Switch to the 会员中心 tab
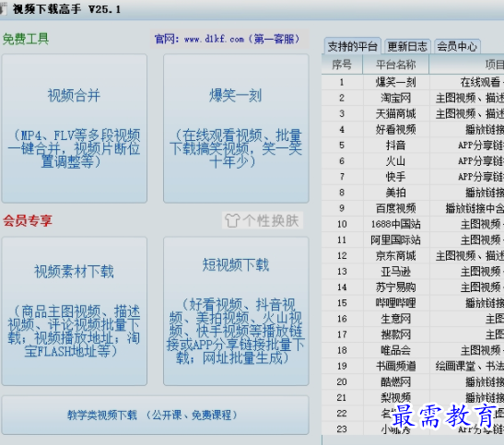The width and height of the screenshot is (504, 445). [x=457, y=46]
